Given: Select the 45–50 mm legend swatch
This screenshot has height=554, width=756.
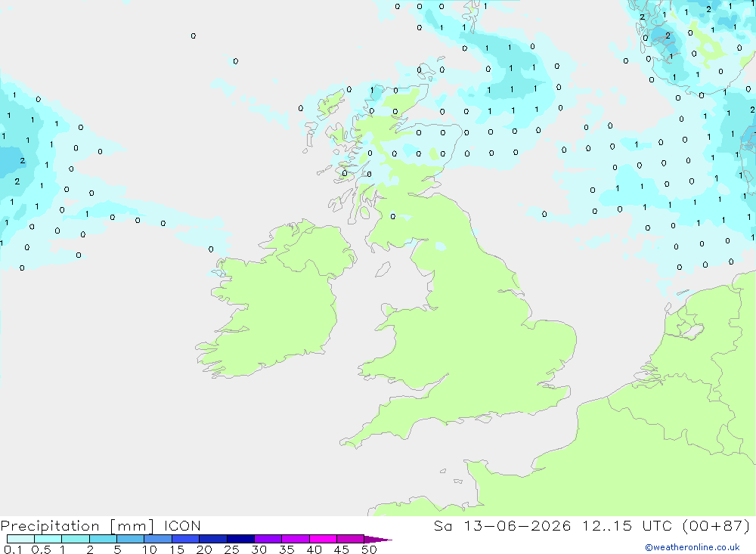Looking at the screenshot, I should point(350,539).
